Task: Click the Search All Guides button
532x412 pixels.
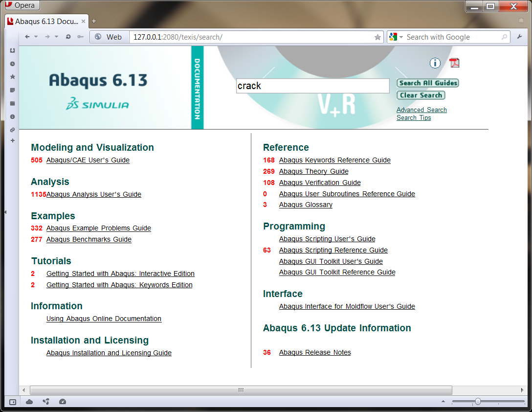Action: (x=427, y=83)
